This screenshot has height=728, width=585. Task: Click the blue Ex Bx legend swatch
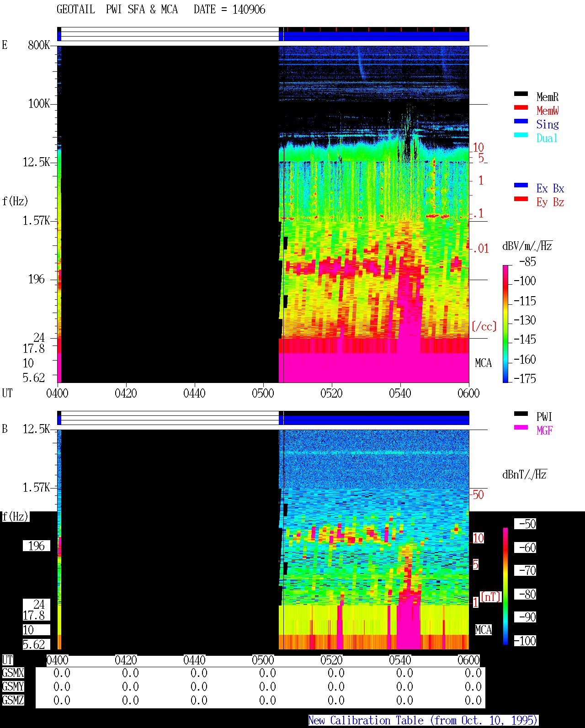pyautogui.click(x=521, y=185)
